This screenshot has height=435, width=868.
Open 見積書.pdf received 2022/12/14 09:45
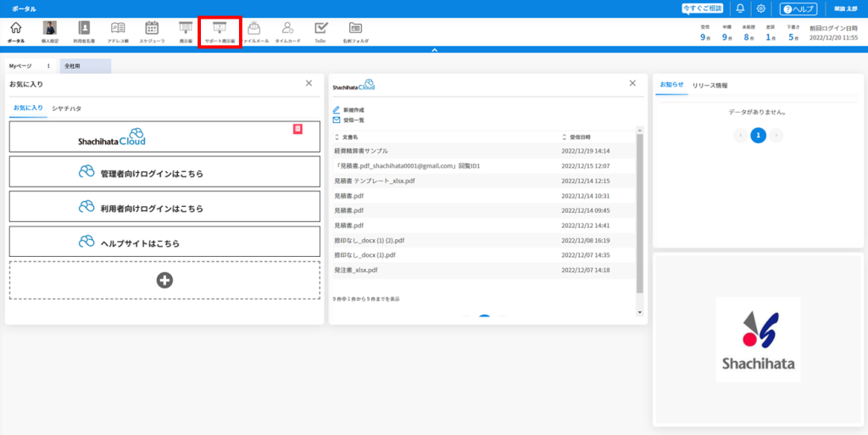(x=484, y=210)
